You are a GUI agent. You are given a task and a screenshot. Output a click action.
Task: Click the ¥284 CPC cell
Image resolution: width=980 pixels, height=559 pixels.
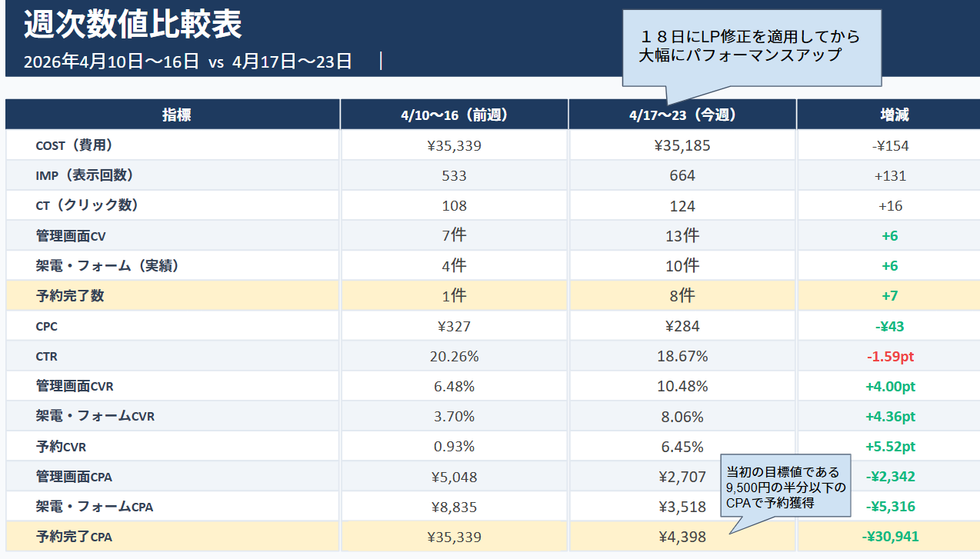tap(682, 326)
